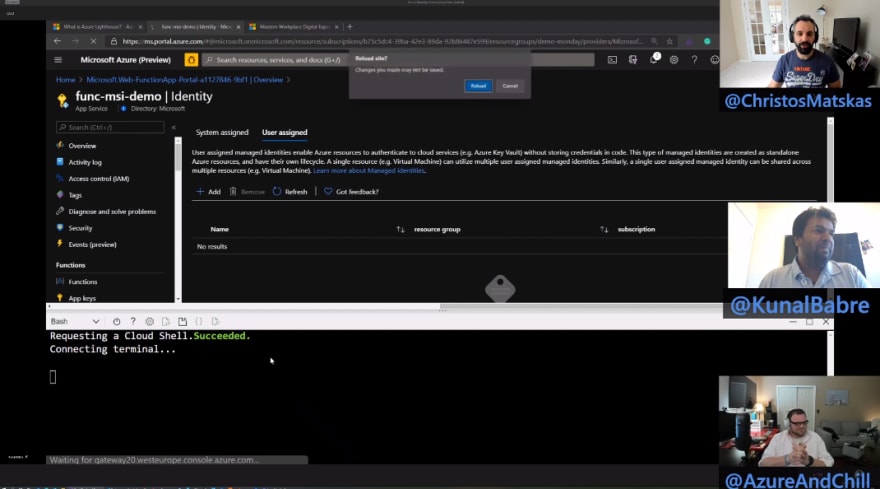Viewport: 880px width, 489px height.
Task: Open Cloud Shell settings gear
Action: 149,322
